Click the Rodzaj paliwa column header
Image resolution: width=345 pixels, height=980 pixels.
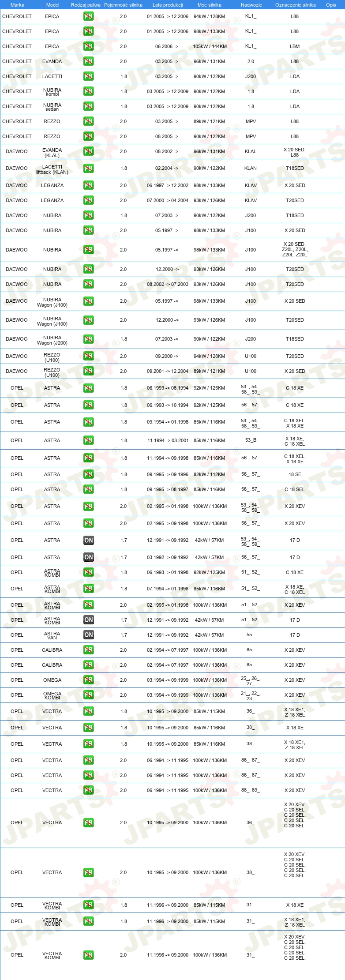86,5
